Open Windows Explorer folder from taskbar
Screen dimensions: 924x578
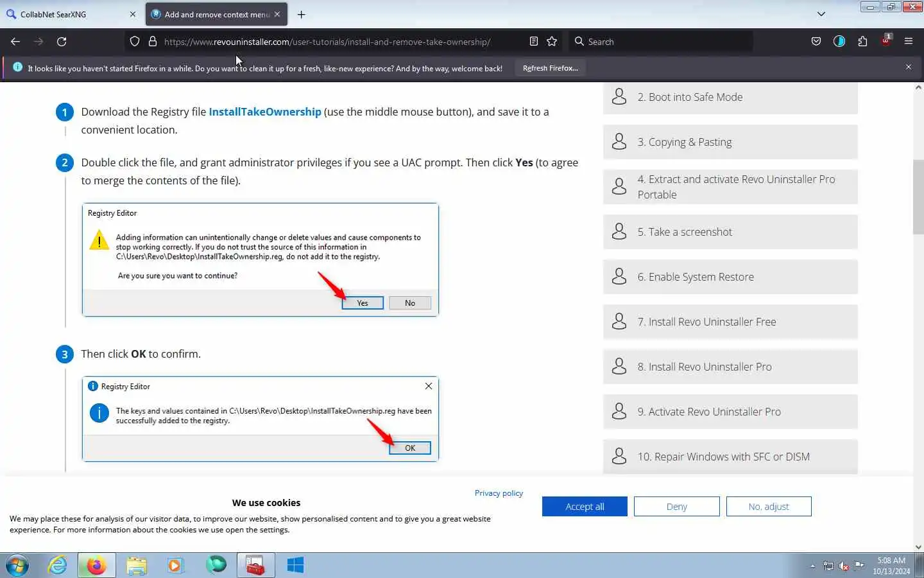[137, 566]
